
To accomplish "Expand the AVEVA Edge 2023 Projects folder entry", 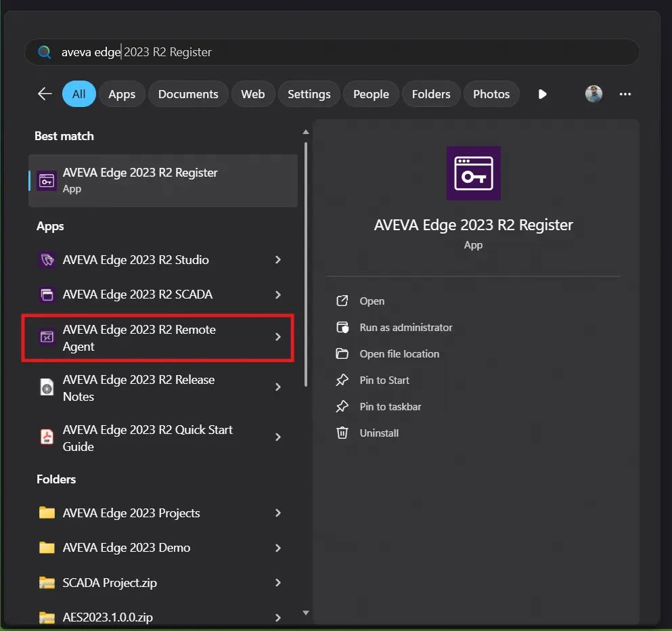I will [x=278, y=513].
